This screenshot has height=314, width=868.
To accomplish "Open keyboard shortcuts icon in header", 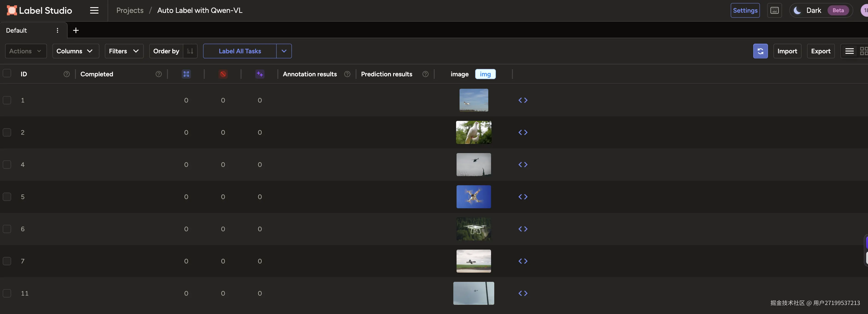I will point(774,10).
